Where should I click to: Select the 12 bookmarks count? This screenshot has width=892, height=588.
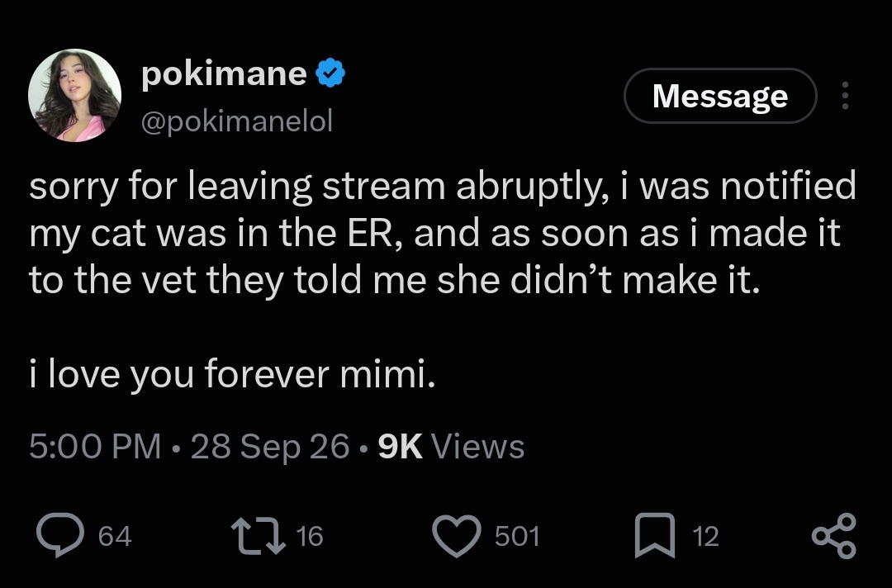706,536
